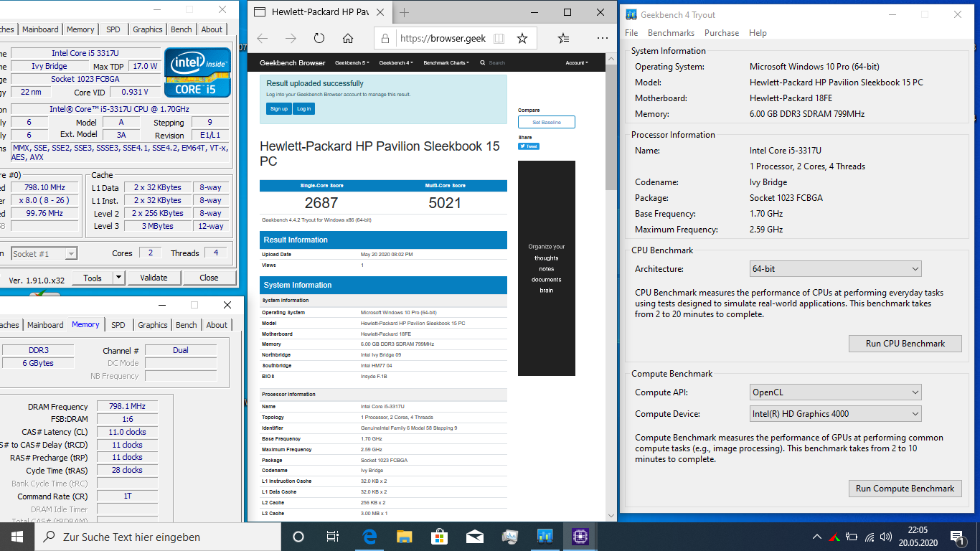The width and height of the screenshot is (980, 551).
Task: Open the Geekbench 4 File menu
Action: point(631,33)
